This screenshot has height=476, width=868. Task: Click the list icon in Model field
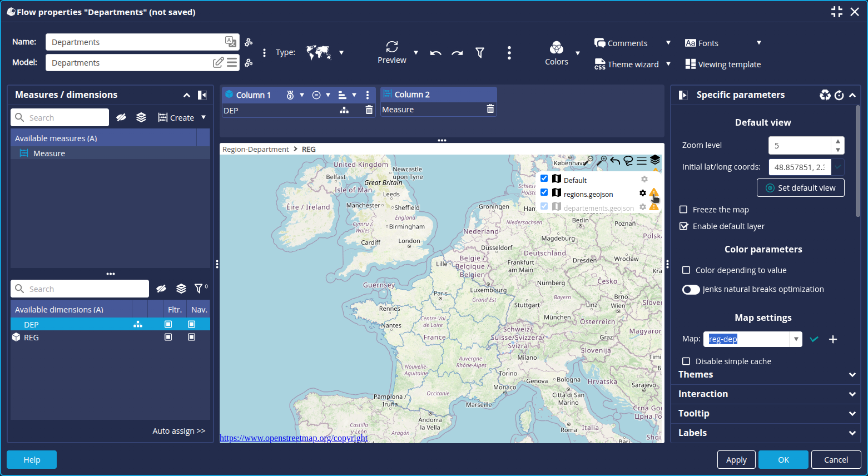pos(232,62)
